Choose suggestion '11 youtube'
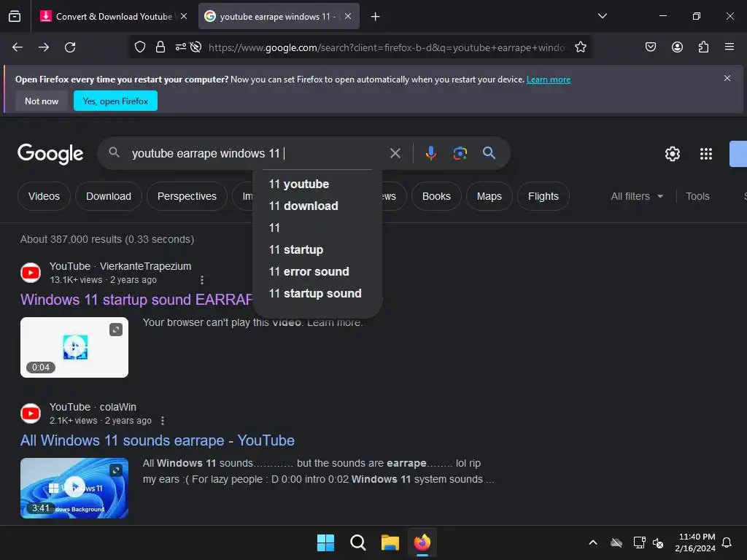747x560 pixels. 317,184
